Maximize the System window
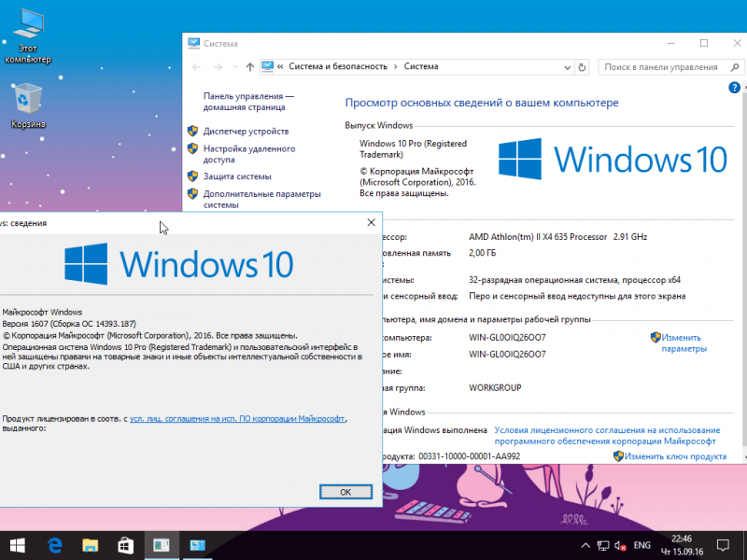This screenshot has width=747, height=560. [x=704, y=43]
